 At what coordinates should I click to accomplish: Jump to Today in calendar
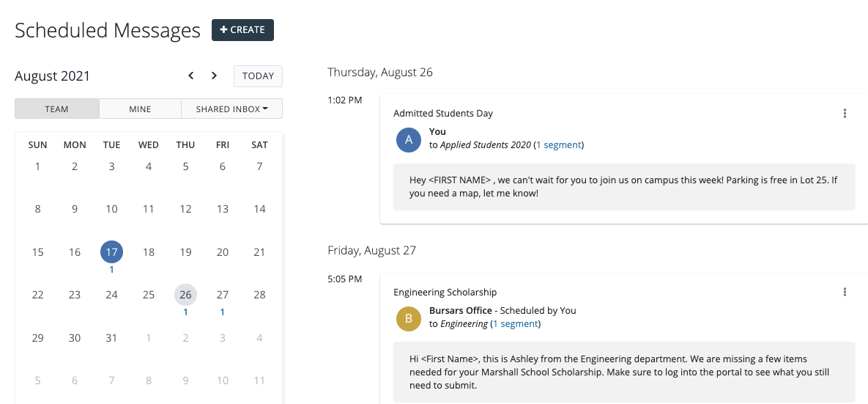click(x=258, y=76)
